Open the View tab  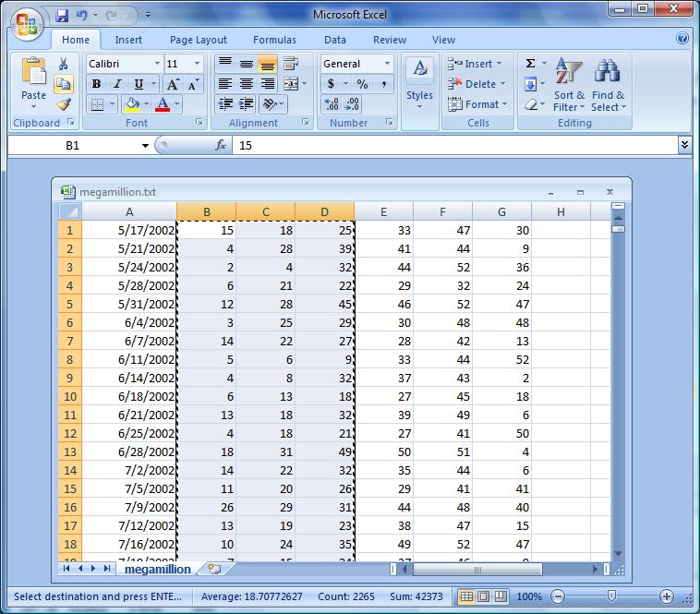pos(443,40)
